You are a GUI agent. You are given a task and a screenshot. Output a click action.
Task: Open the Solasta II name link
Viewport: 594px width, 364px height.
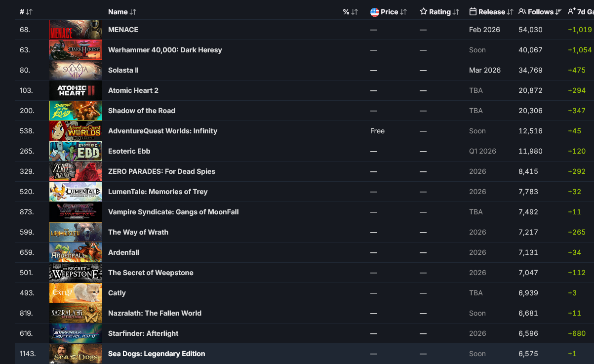point(123,70)
